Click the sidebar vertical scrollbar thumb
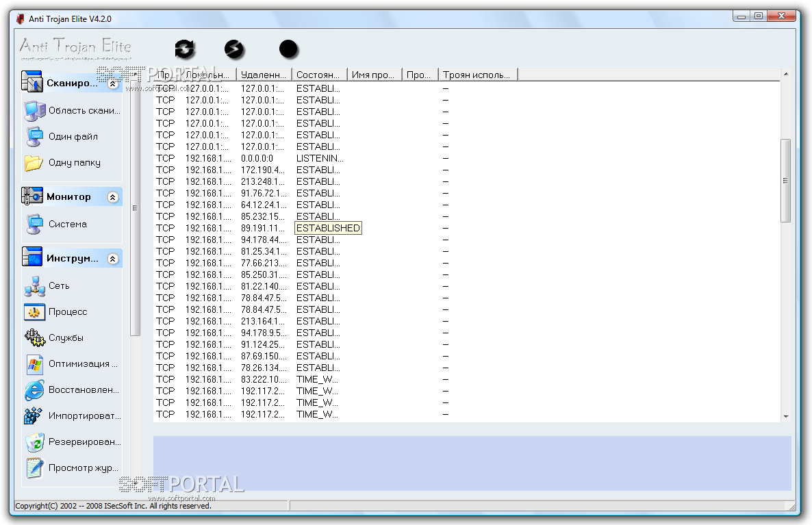This screenshot has width=812, height=525. coord(135,207)
